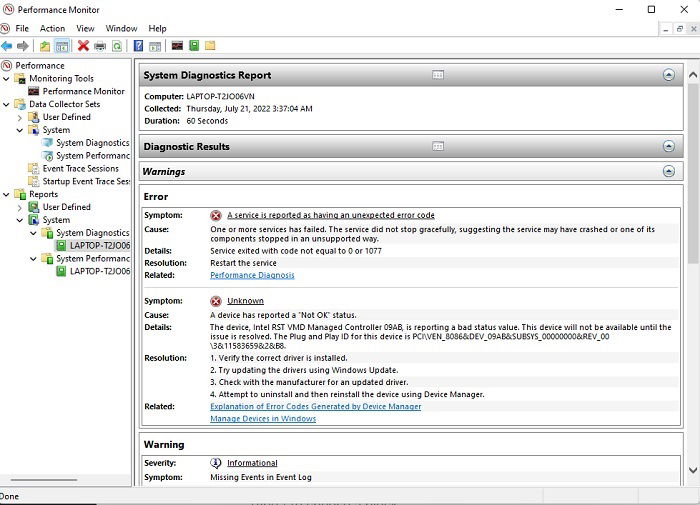700x505 pixels.
Task: Click the Back arrow toolbar icon
Action: point(7,46)
